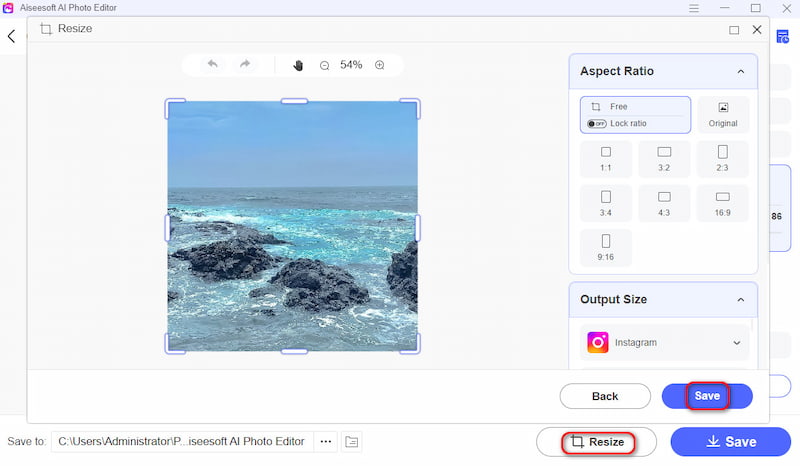The image size is (800, 466).
Task: Click the Save button in Resize dialog
Action: click(707, 396)
